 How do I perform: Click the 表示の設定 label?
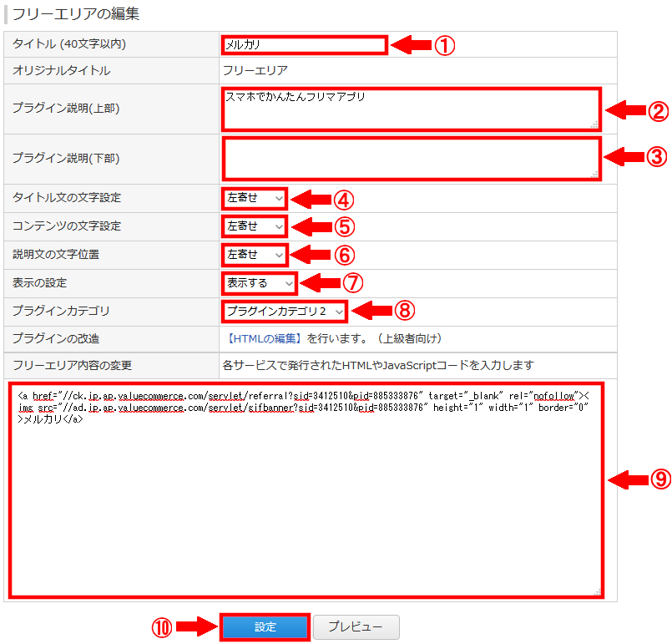pos(39,283)
